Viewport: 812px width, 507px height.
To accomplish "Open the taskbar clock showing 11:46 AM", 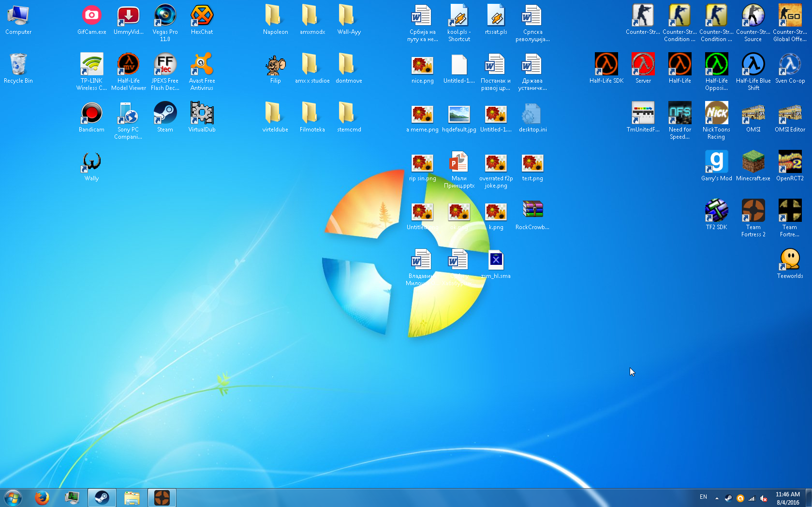I will pyautogui.click(x=787, y=498).
